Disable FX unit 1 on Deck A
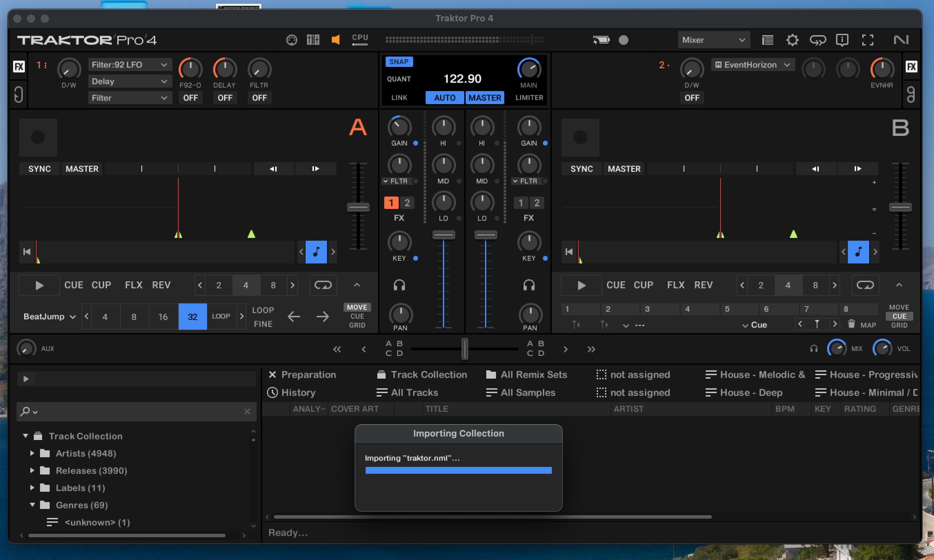Viewport: 934px width, 560px height. pyautogui.click(x=391, y=203)
